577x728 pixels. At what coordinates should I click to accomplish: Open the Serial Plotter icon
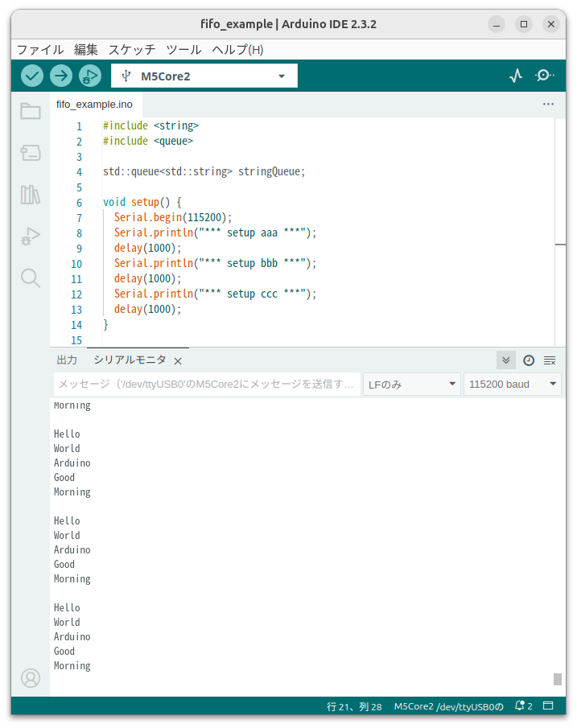pos(516,76)
